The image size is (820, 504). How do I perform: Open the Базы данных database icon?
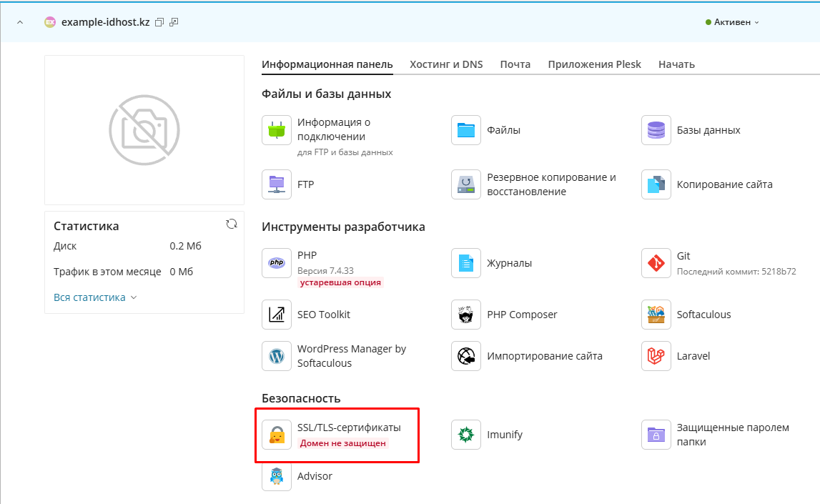coord(656,130)
